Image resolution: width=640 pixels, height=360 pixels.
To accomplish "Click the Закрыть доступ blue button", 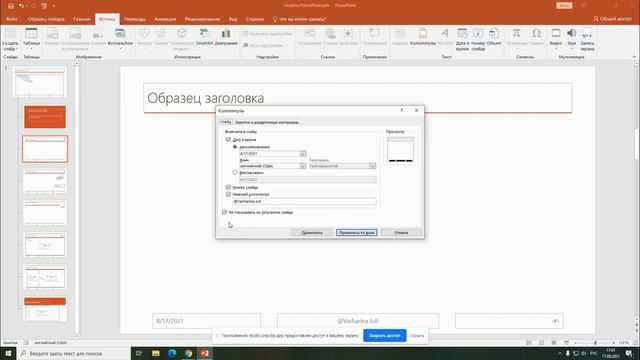I will (384, 336).
